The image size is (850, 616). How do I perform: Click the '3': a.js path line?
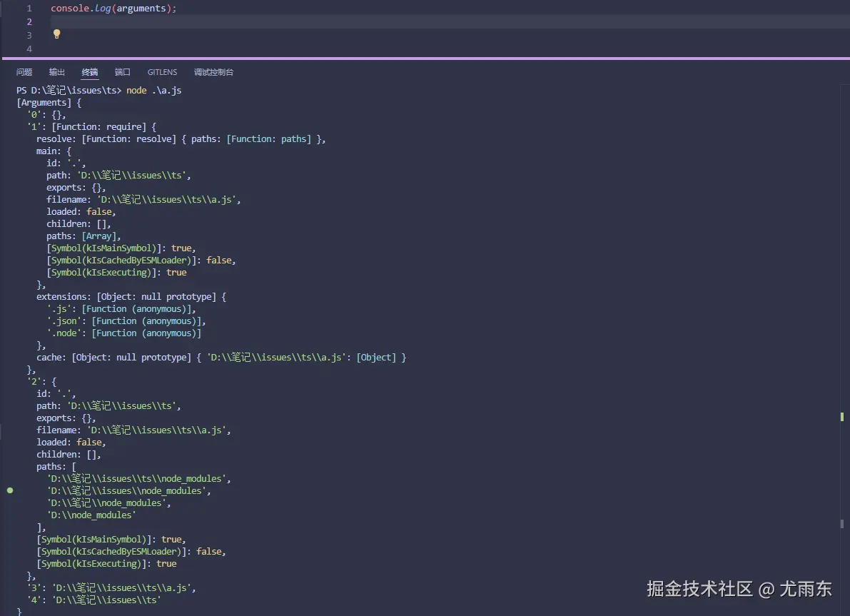tap(111, 587)
